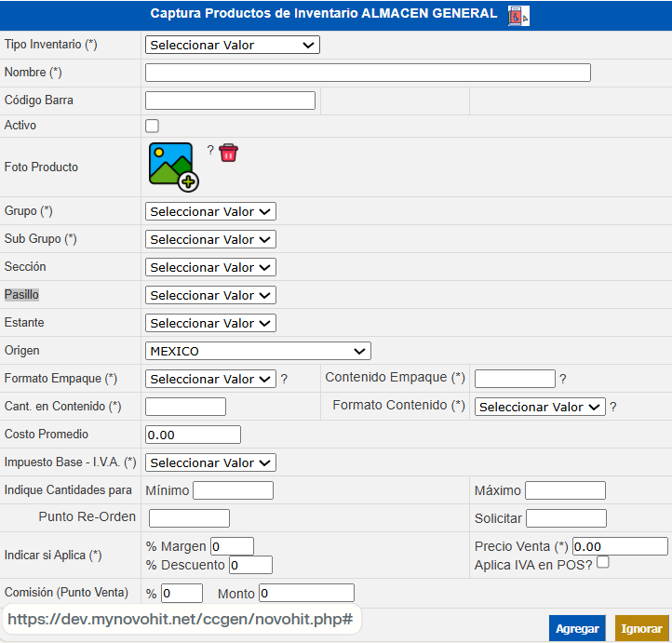672x643 pixels.
Task: Expand the Pasillo dropdown
Action: (210, 295)
